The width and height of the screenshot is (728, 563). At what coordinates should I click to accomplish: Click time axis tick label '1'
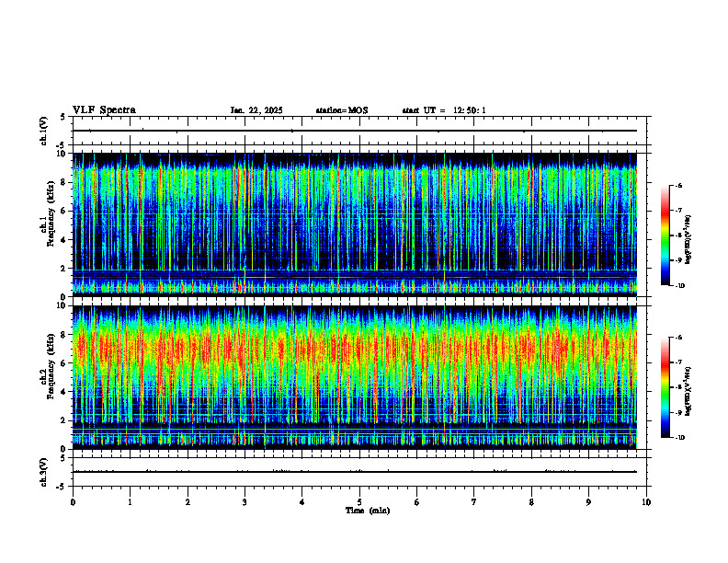point(130,502)
